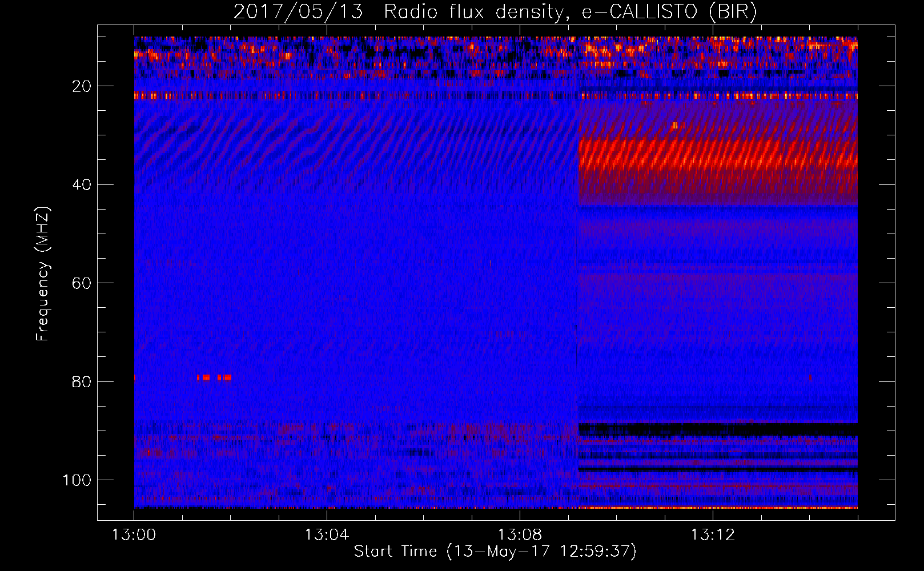Click the red interference marks near 80 MHz
This screenshot has height=571, width=924.
(x=214, y=377)
